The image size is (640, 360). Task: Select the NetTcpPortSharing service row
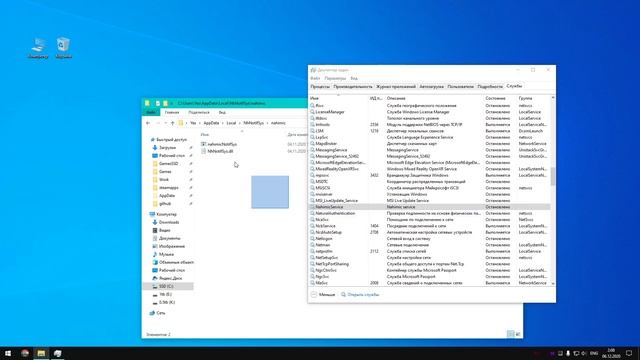tap(429, 264)
